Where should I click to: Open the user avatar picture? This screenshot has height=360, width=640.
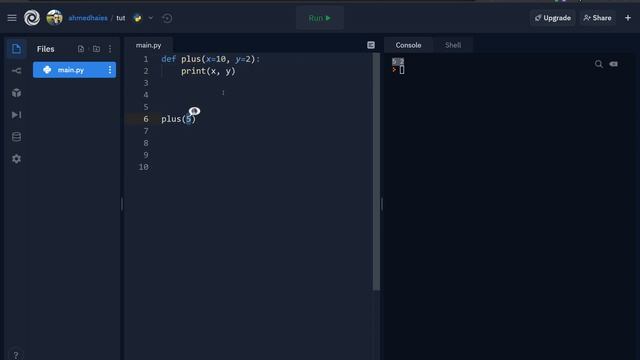[54, 18]
